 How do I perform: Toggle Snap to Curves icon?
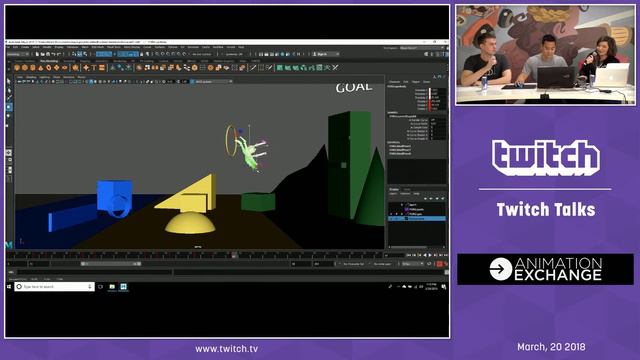click(162, 54)
